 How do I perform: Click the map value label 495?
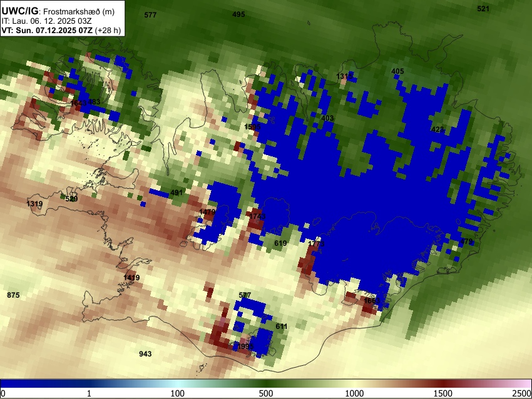coord(238,14)
